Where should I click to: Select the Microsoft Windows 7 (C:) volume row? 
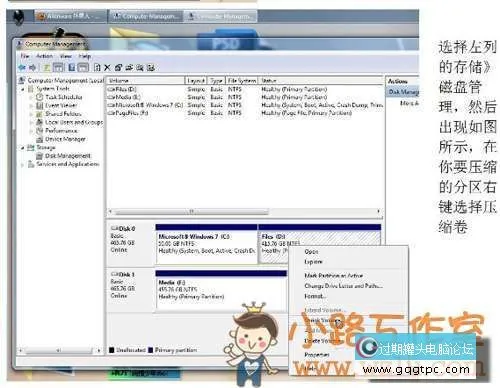tap(245, 105)
